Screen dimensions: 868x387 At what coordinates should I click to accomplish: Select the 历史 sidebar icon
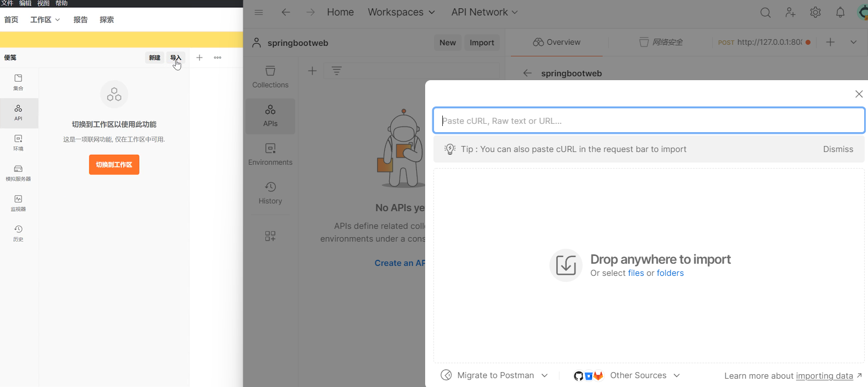click(18, 233)
